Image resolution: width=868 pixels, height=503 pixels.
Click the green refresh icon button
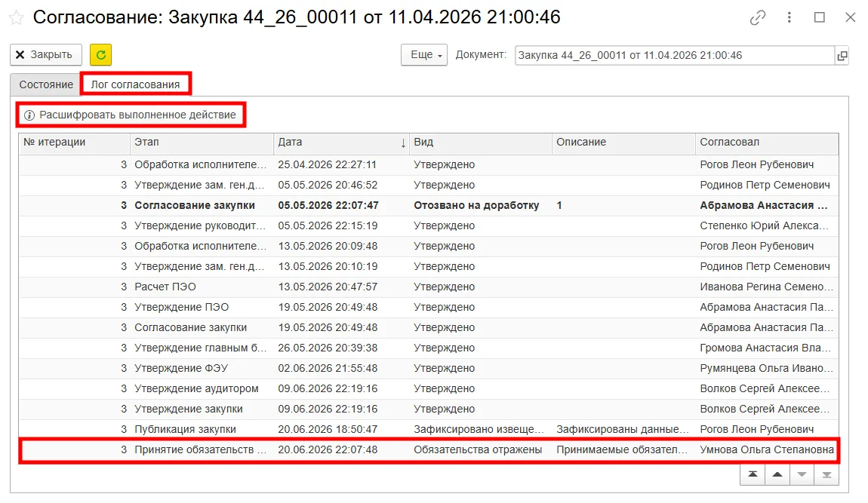pyautogui.click(x=100, y=55)
